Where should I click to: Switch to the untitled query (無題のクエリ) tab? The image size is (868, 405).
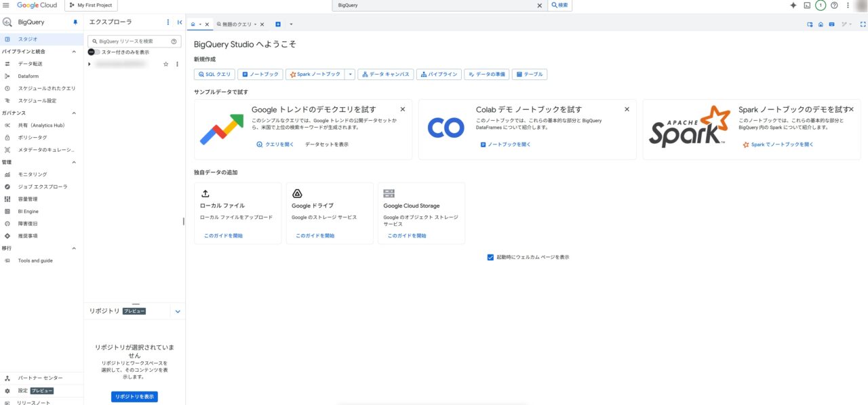tap(237, 24)
